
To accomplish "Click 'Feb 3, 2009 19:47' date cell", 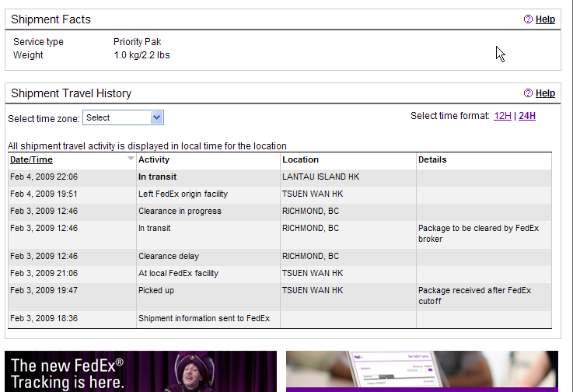I will tap(44, 290).
